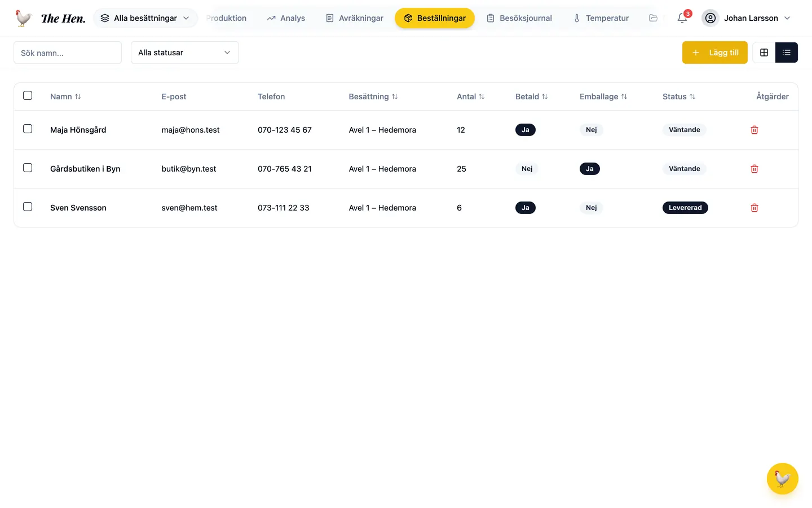The image size is (812, 508).
Task: Sort table by Besättning column
Action: click(373, 97)
